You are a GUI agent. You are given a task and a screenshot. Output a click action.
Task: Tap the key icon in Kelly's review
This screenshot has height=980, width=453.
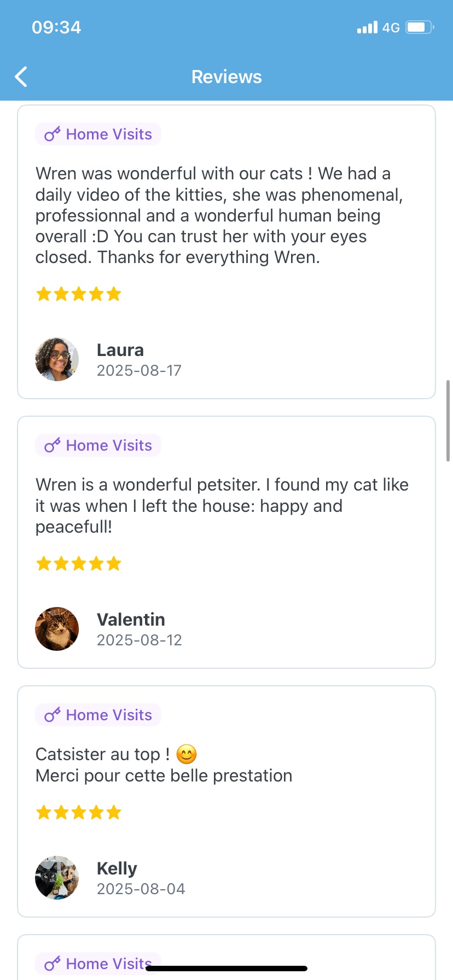click(x=52, y=715)
